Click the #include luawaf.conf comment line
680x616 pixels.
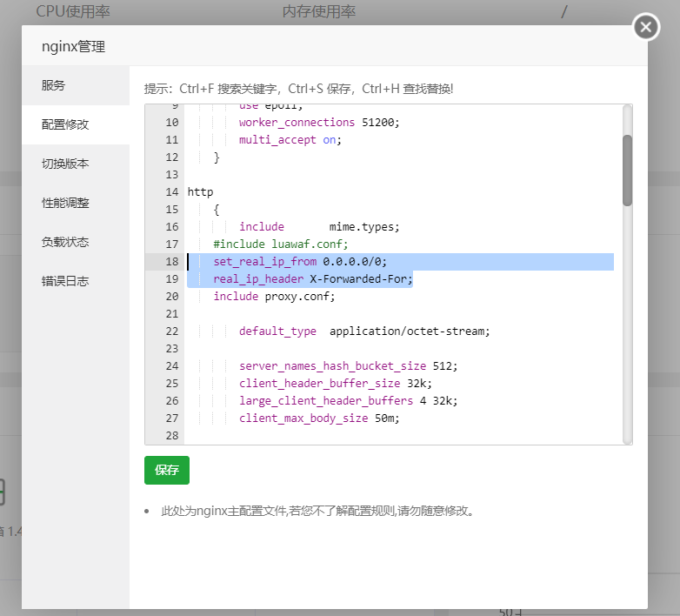point(281,244)
